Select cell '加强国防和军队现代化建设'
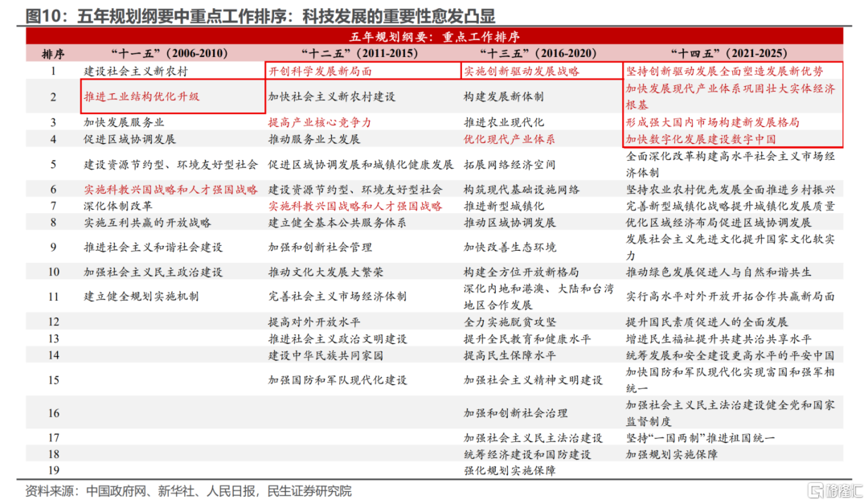868x504 pixels. [x=337, y=380]
